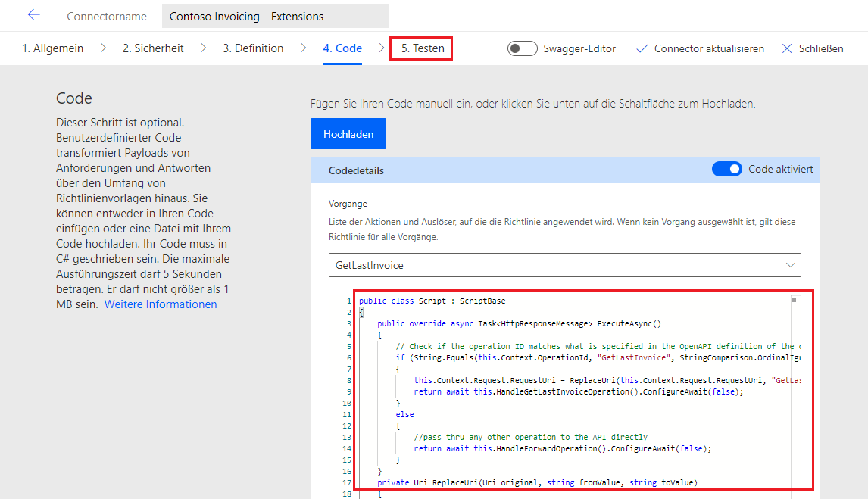This screenshot has width=868, height=499.
Task: Click code line 'else' on line 11
Action: pyautogui.click(x=404, y=414)
